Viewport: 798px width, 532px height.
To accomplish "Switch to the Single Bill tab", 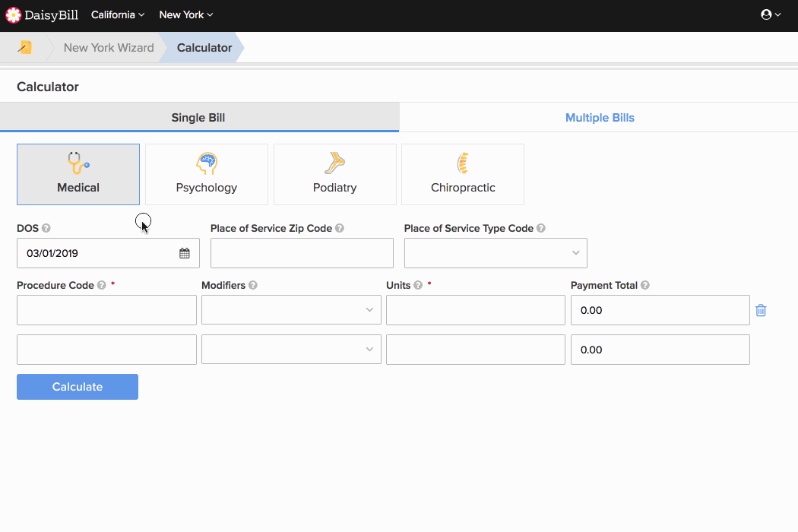I will coord(199,118).
